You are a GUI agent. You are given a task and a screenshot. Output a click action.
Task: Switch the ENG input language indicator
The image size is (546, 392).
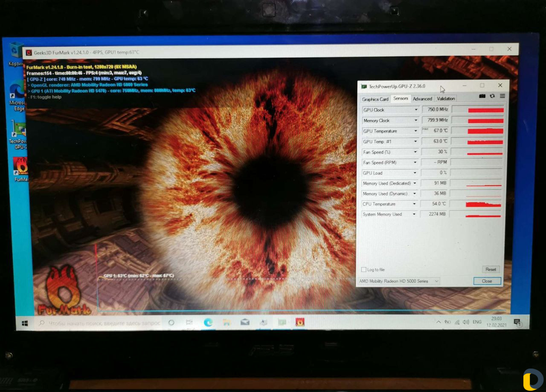tap(477, 322)
